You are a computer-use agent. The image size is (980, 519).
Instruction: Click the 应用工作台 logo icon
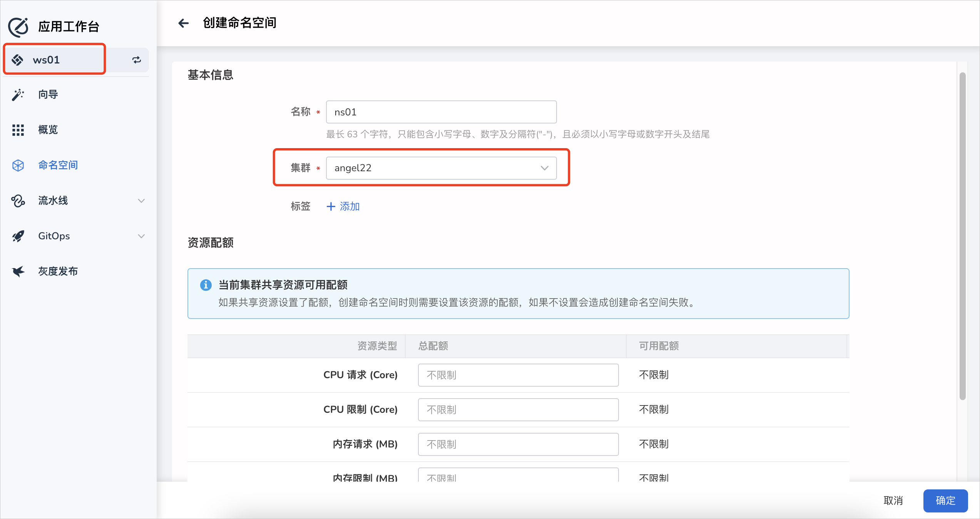point(18,27)
